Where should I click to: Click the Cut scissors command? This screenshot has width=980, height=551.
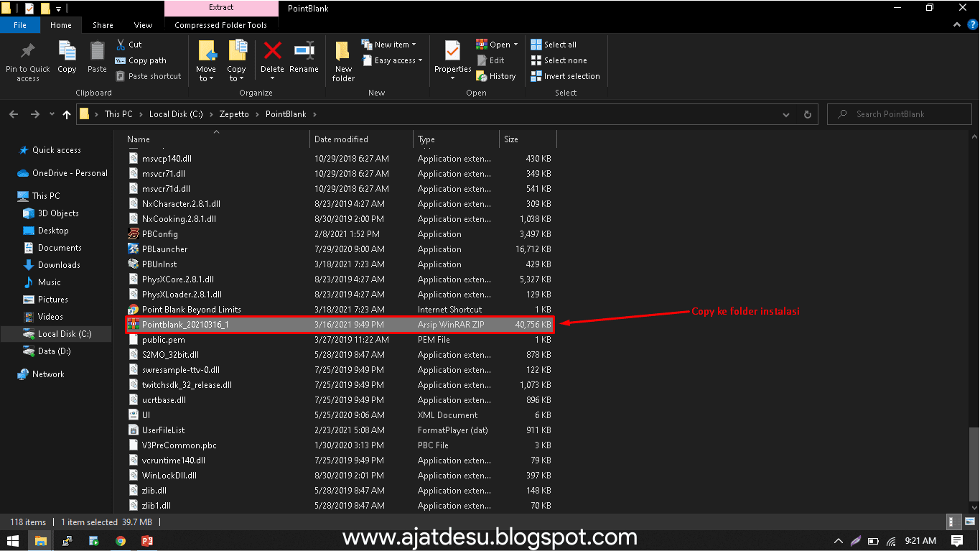click(x=129, y=45)
